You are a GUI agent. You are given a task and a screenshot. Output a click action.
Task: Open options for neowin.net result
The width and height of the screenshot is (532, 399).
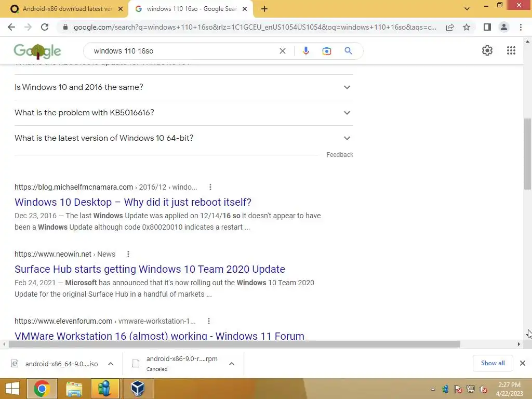pyautogui.click(x=128, y=254)
